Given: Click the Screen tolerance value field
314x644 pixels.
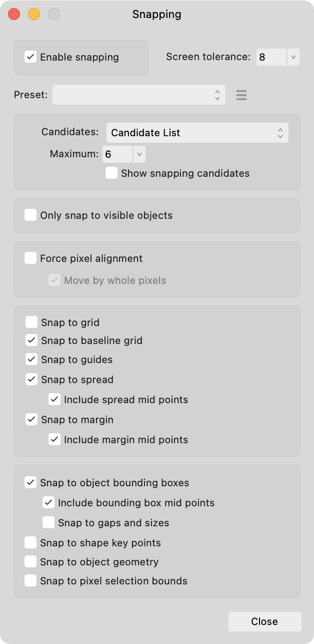Looking at the screenshot, I should click(271, 57).
